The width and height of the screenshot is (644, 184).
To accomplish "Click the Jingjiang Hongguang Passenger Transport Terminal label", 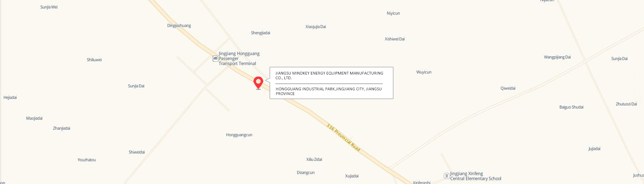I will (239, 58).
